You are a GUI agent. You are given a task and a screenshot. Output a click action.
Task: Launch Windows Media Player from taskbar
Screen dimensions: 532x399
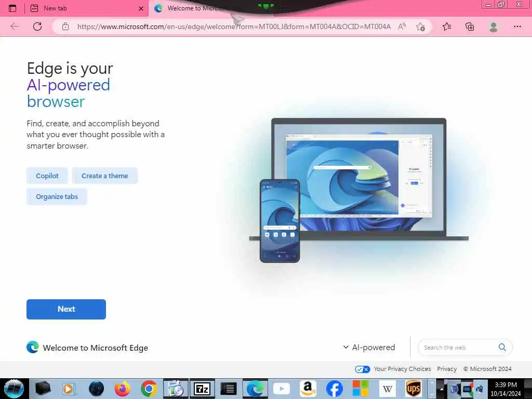pos(68,389)
